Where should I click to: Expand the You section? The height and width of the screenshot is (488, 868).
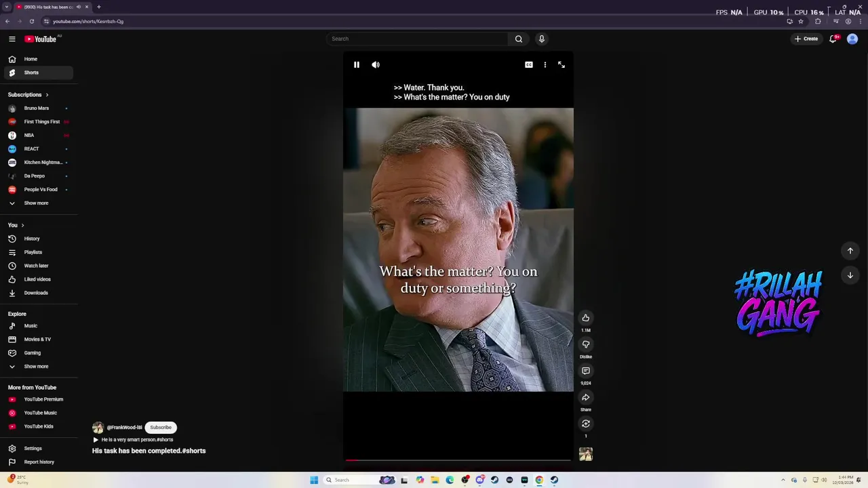click(16, 225)
